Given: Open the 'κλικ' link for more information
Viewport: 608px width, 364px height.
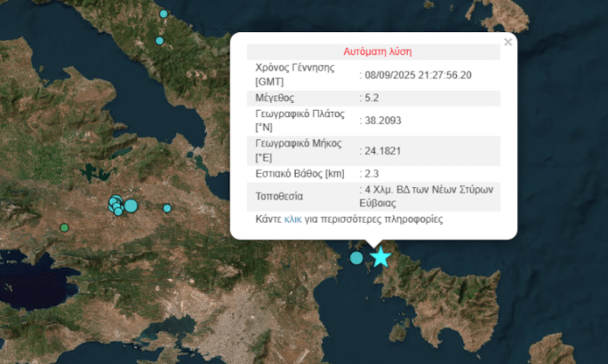Looking at the screenshot, I should coord(292,219).
